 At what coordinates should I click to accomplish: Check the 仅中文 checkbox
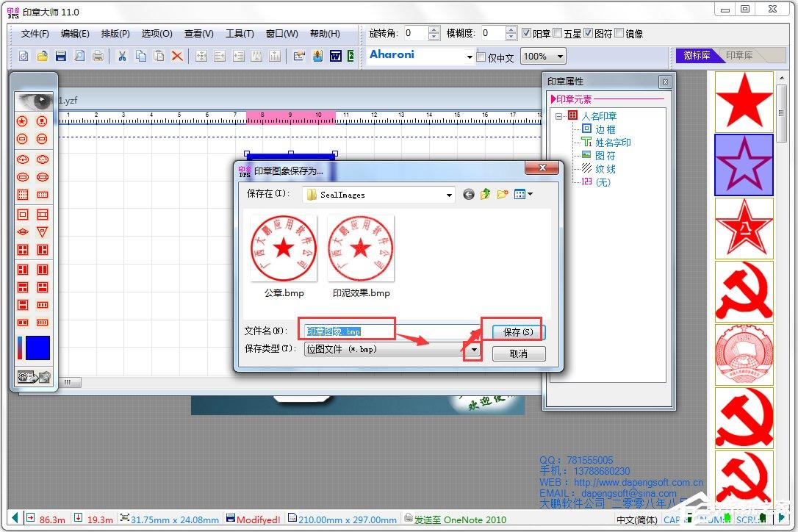(x=481, y=57)
